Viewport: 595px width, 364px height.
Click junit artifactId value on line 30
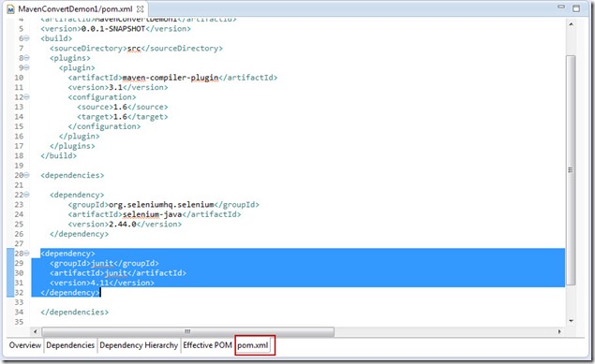116,273
